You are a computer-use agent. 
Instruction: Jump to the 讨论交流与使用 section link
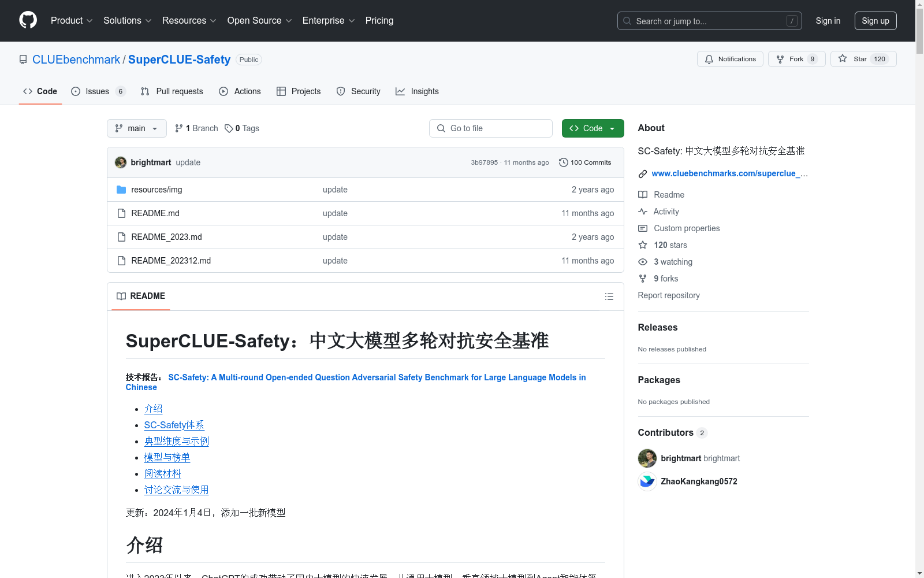(x=176, y=490)
